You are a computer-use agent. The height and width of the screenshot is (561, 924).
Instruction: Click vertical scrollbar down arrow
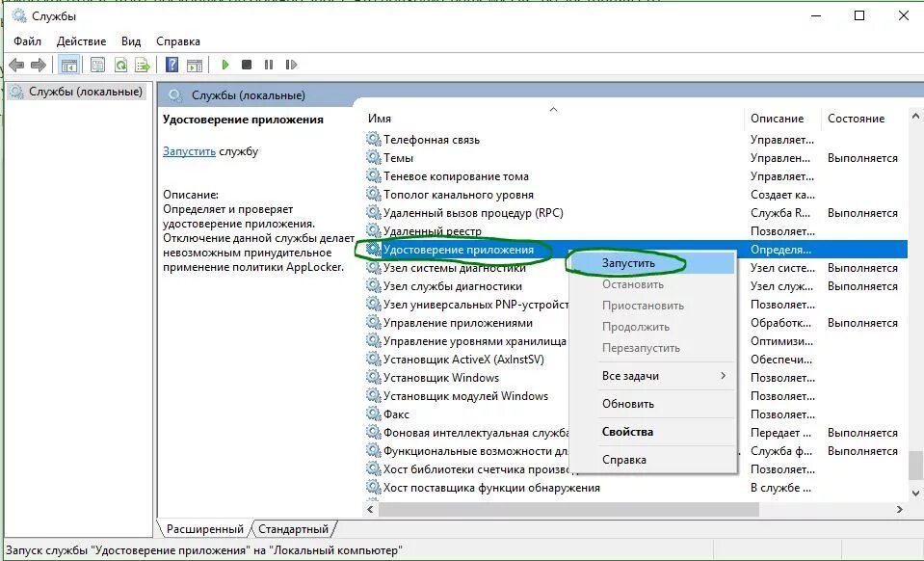(915, 494)
